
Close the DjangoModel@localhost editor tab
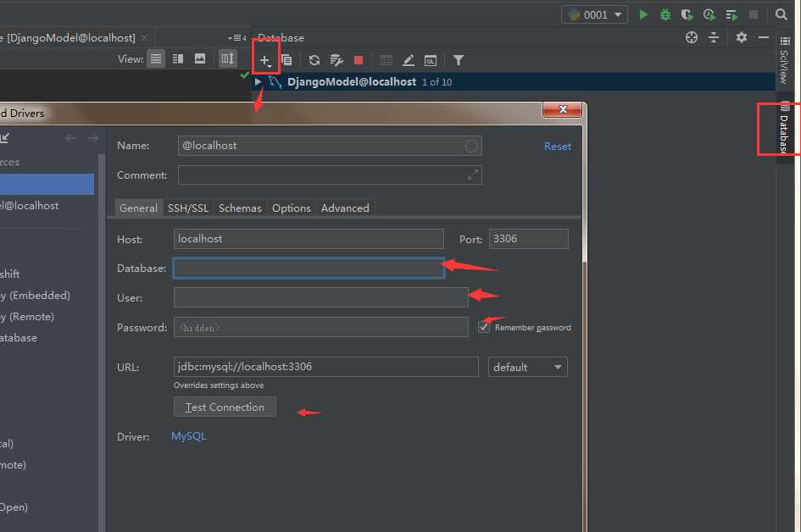145,37
